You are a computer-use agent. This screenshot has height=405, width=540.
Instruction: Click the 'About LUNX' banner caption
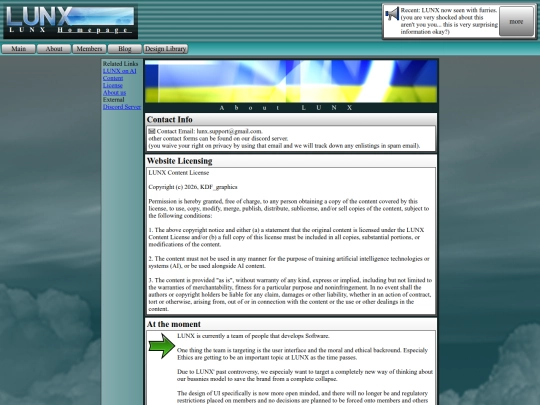point(286,108)
